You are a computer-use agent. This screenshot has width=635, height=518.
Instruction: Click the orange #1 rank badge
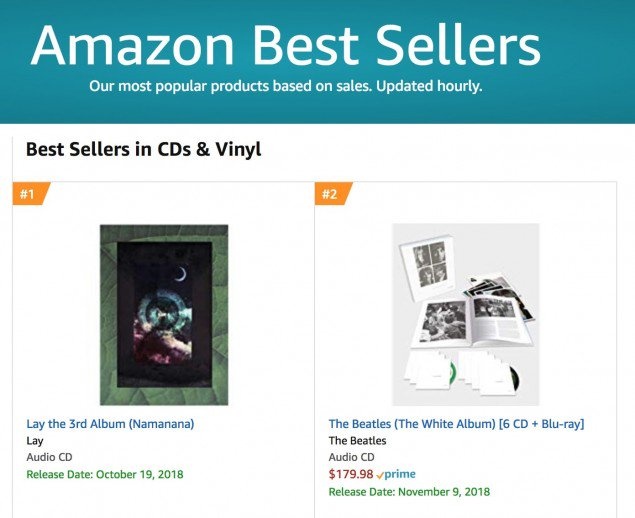tap(28, 194)
